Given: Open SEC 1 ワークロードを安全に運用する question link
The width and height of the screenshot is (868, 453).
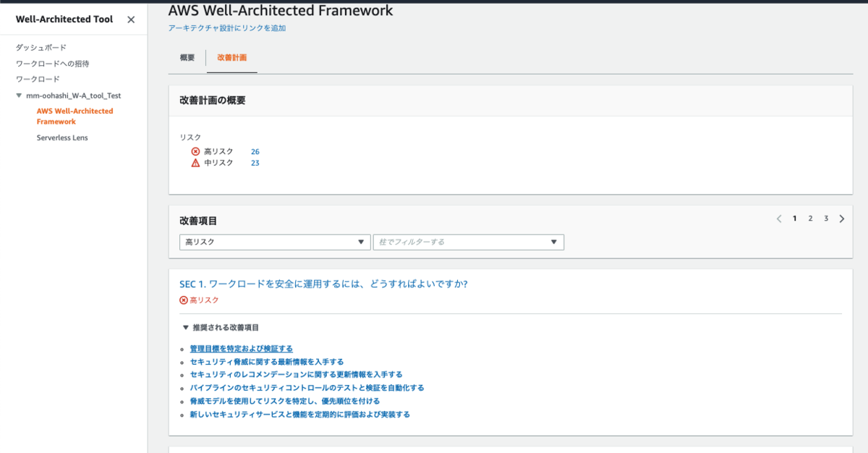Looking at the screenshot, I should click(x=323, y=284).
